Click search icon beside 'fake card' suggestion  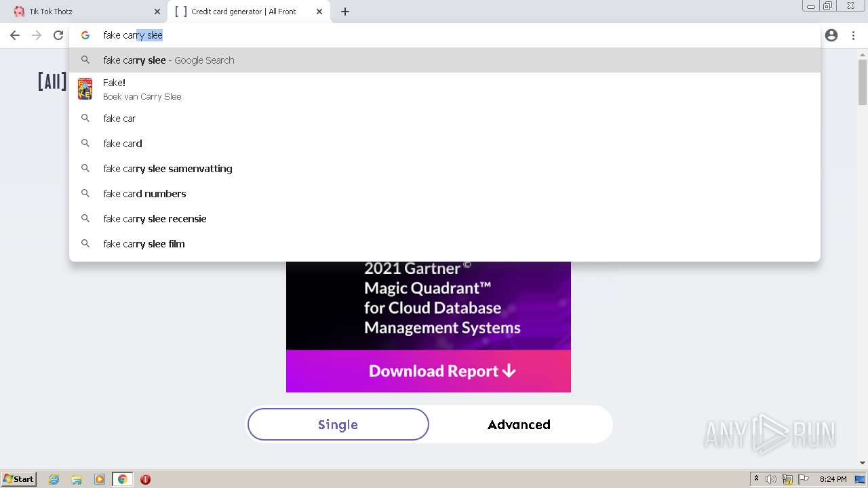coord(85,143)
